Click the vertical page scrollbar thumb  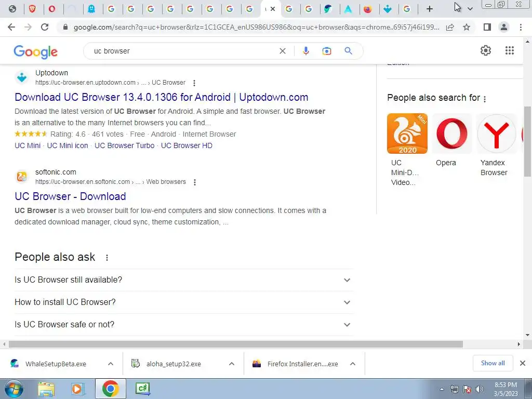[x=527, y=141]
